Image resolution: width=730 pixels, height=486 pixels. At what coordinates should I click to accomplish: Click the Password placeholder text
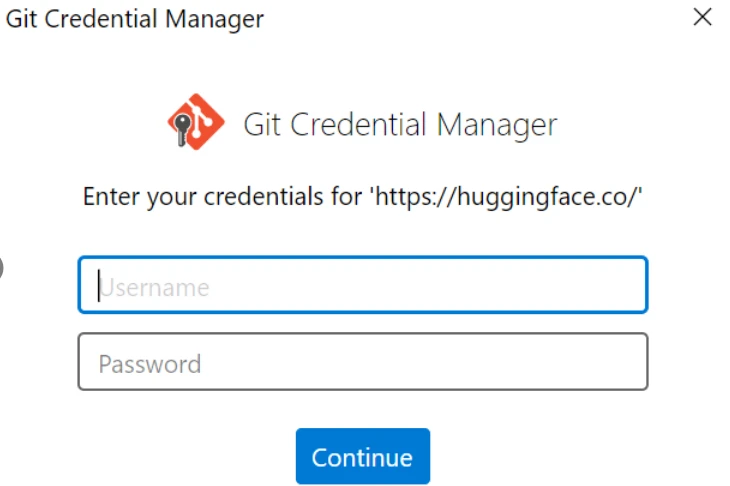tap(149, 363)
